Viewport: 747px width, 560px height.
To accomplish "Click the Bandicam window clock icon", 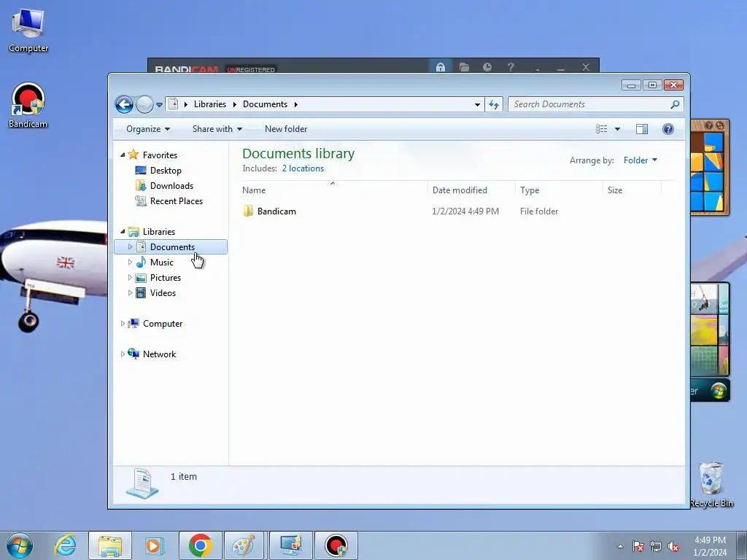I will tap(487, 67).
